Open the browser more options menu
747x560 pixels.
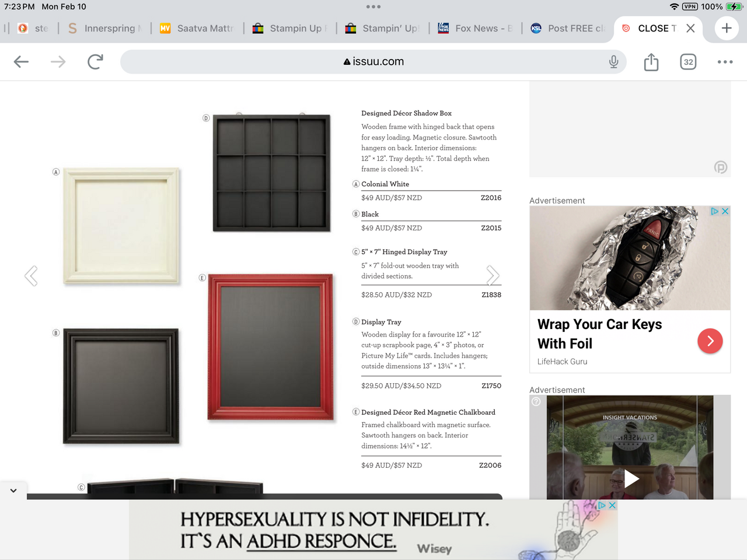(x=725, y=62)
